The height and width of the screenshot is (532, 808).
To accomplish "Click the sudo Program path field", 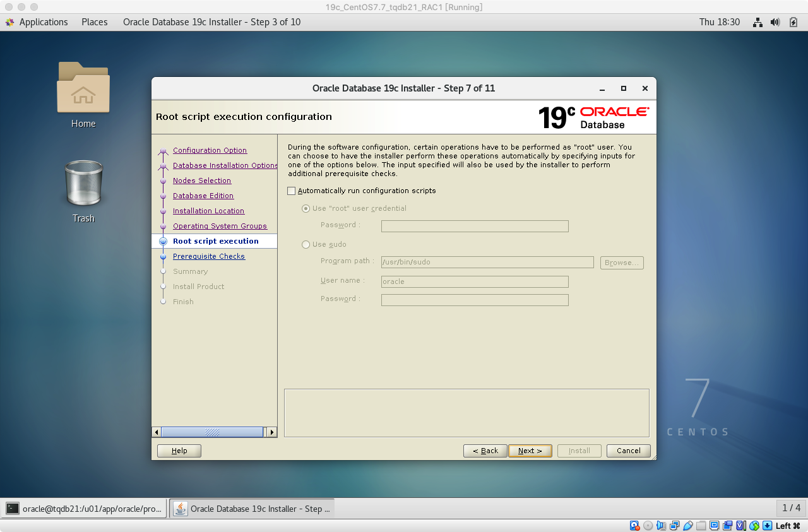I will click(487, 262).
